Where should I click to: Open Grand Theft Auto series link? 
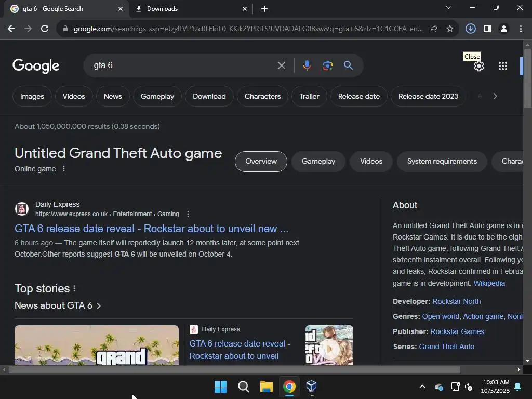coord(446,347)
